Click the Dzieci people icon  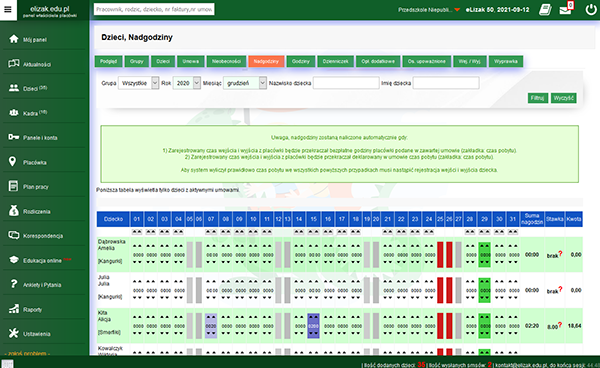tap(13, 88)
